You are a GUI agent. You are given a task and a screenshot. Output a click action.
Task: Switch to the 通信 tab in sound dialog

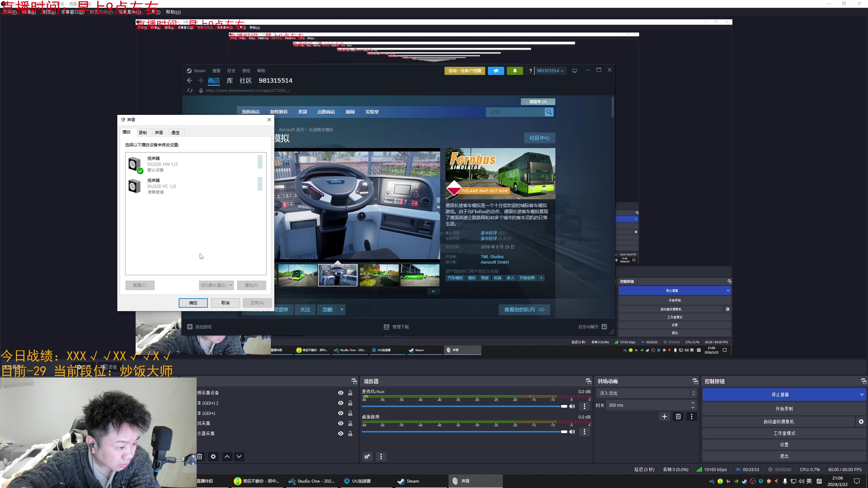coord(175,133)
